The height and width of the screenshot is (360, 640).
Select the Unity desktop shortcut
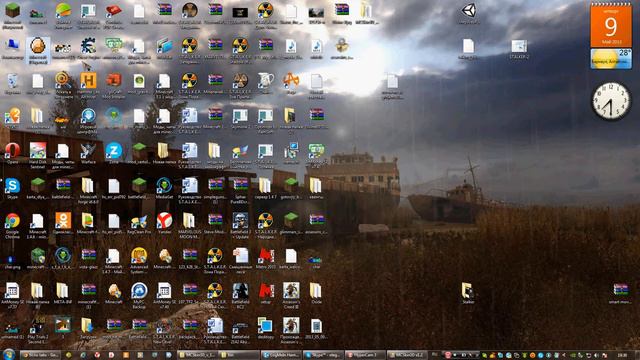(469, 13)
